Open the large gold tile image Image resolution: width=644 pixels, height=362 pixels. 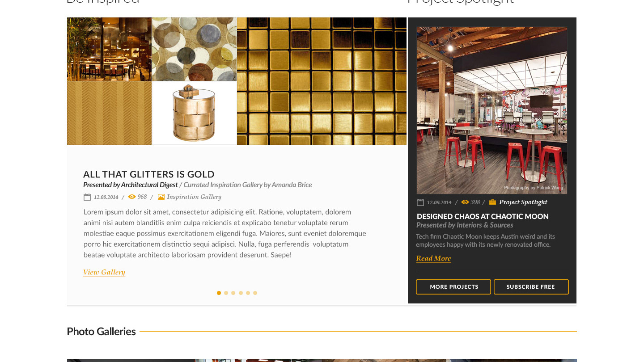click(322, 81)
